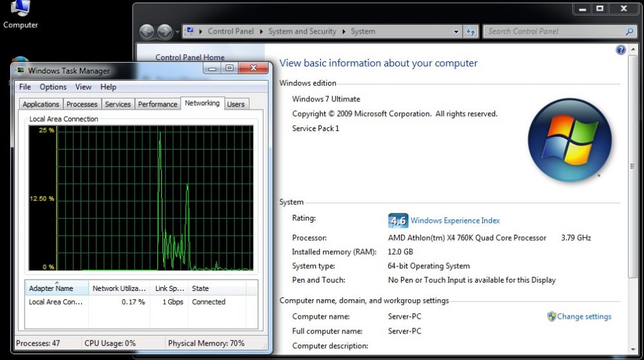Click the shield icon beside Change settings

[x=552, y=316]
